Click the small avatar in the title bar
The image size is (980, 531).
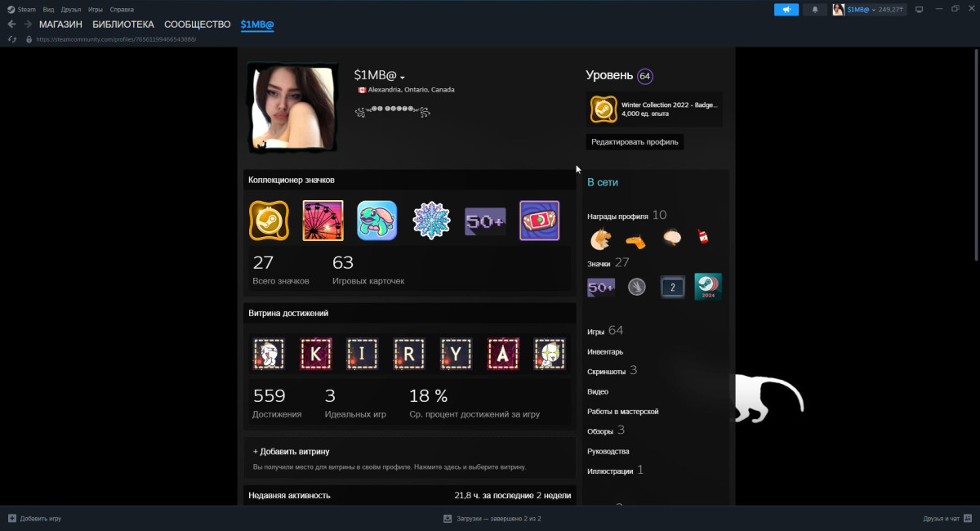coord(838,10)
